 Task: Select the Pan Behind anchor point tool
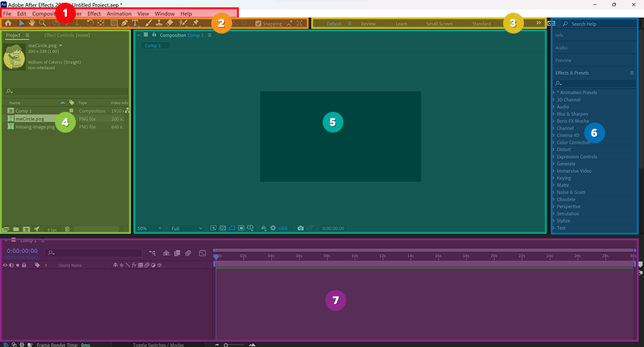(x=101, y=23)
